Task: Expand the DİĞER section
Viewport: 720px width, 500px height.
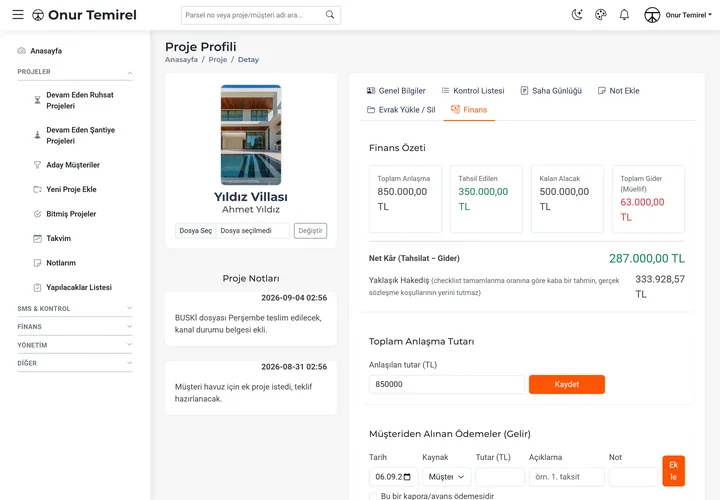Action: coord(74,363)
